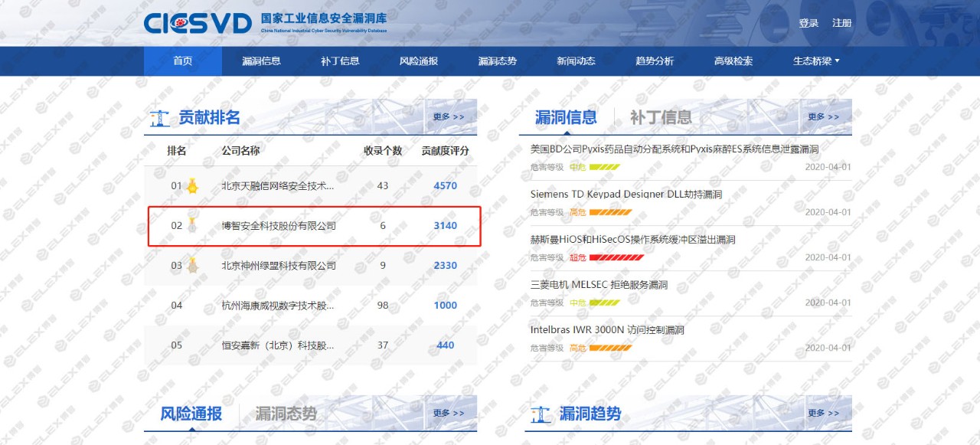
Task: Click the 登录 link
Action: (x=808, y=23)
